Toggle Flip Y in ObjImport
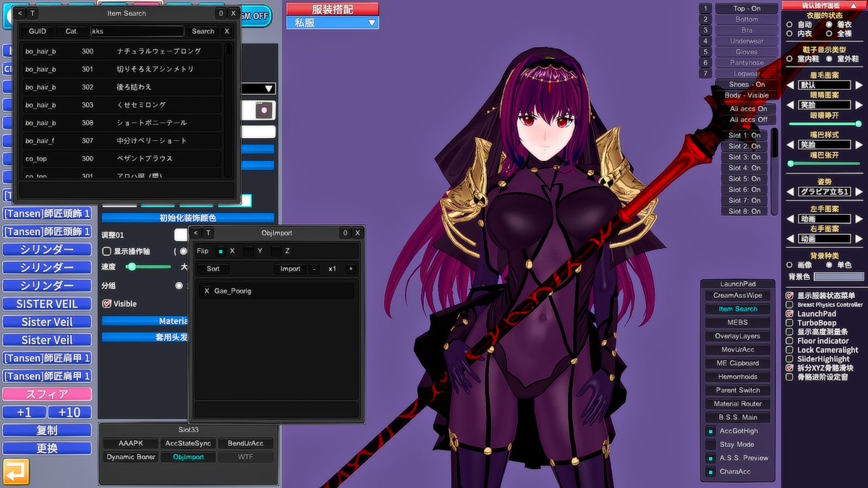The height and width of the screenshot is (488, 868). pos(248,251)
